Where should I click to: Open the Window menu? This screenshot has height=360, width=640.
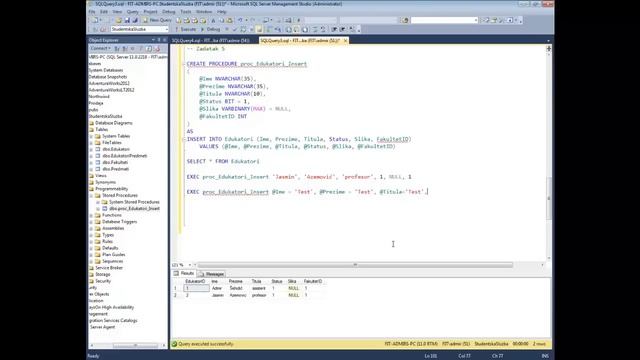click(204, 12)
